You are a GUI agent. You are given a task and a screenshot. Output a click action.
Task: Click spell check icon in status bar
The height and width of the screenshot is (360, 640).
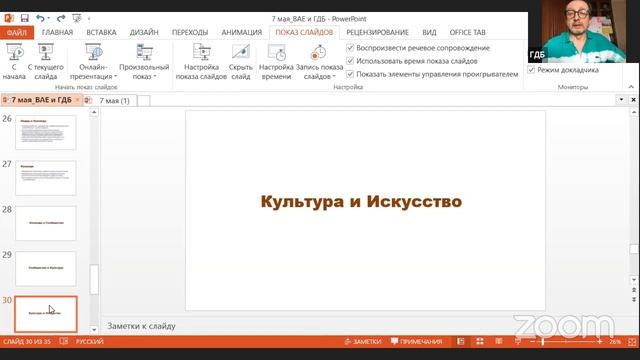[64, 341]
